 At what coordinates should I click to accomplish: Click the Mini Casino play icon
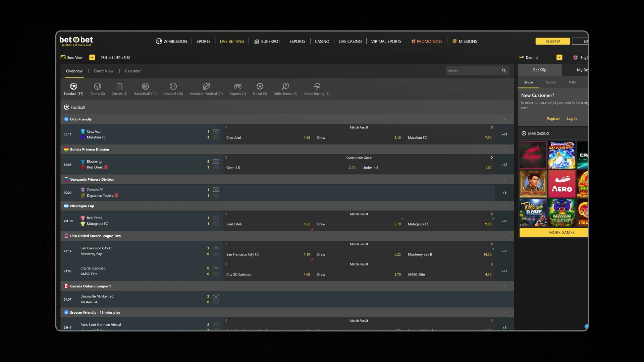pyautogui.click(x=524, y=133)
